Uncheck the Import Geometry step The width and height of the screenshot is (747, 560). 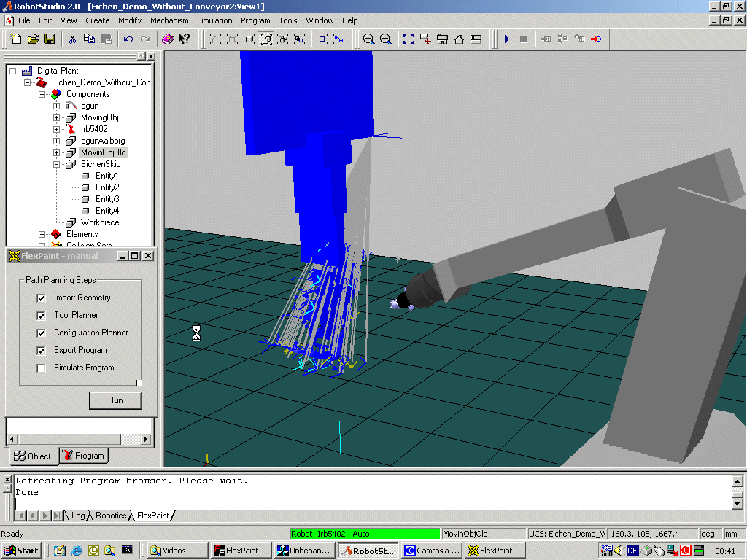coord(41,298)
